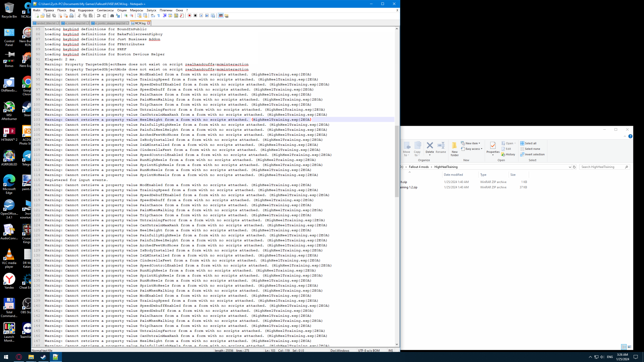Image resolution: width=644 pixels, height=362 pixels.
Task: Switch to the landed_titles.txt tab
Action: tap(46, 23)
